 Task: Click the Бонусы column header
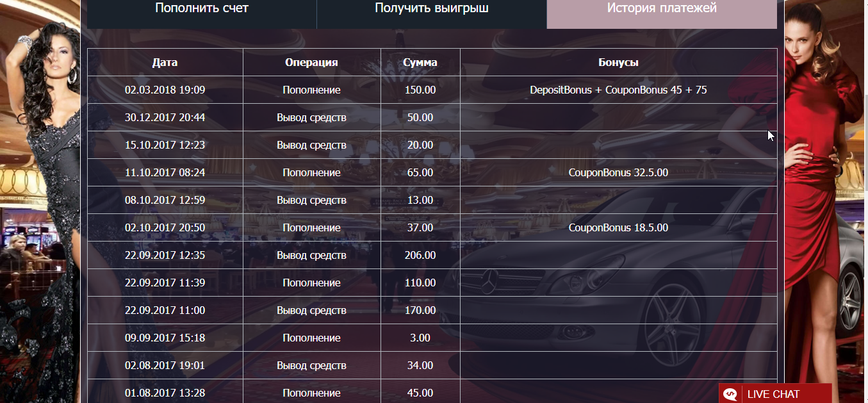tap(618, 62)
